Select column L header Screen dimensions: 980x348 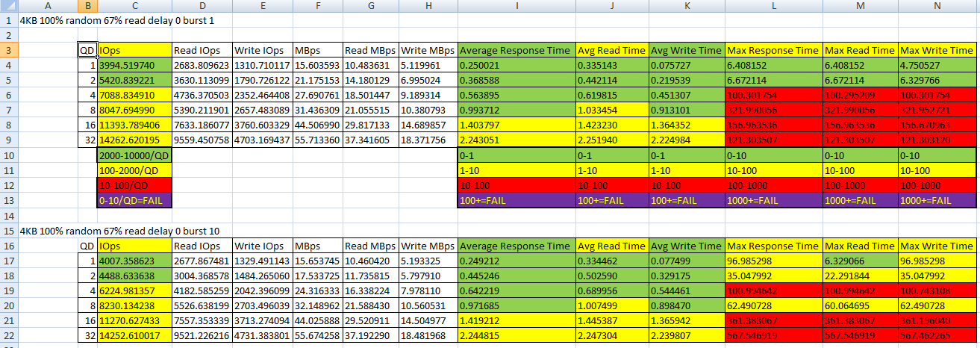pos(773,7)
